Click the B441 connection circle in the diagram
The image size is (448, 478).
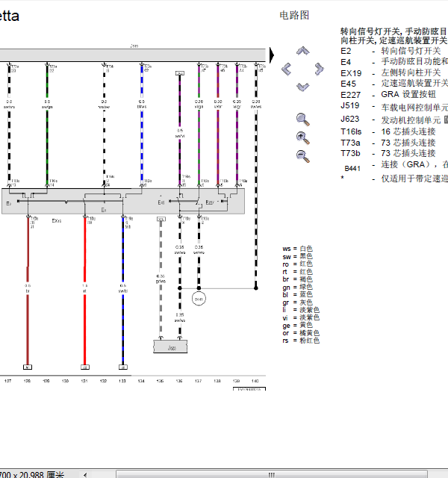[x=199, y=299]
